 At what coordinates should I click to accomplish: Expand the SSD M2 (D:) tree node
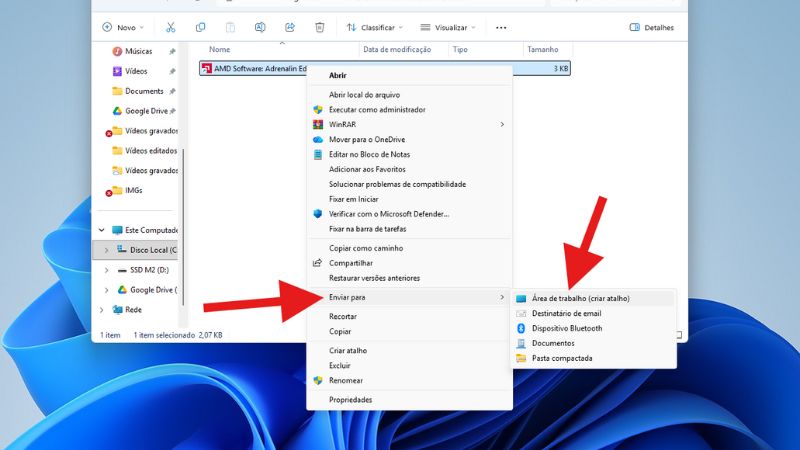pos(107,270)
